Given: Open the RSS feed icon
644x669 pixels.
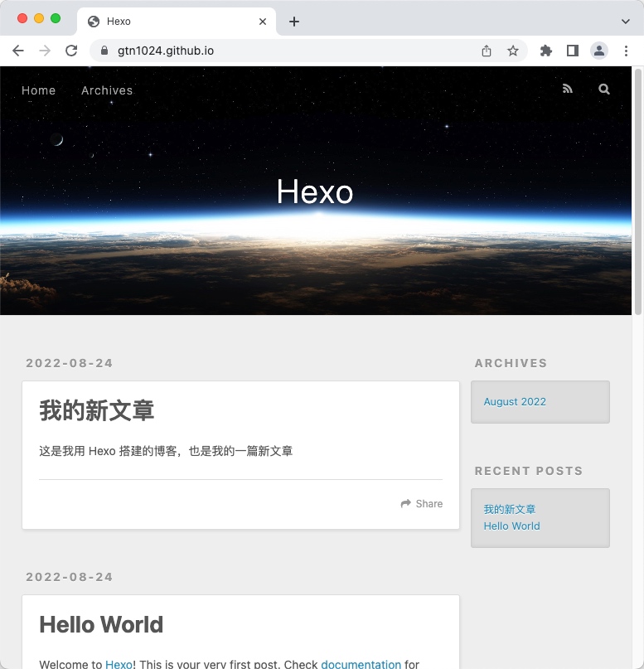Looking at the screenshot, I should tap(568, 90).
